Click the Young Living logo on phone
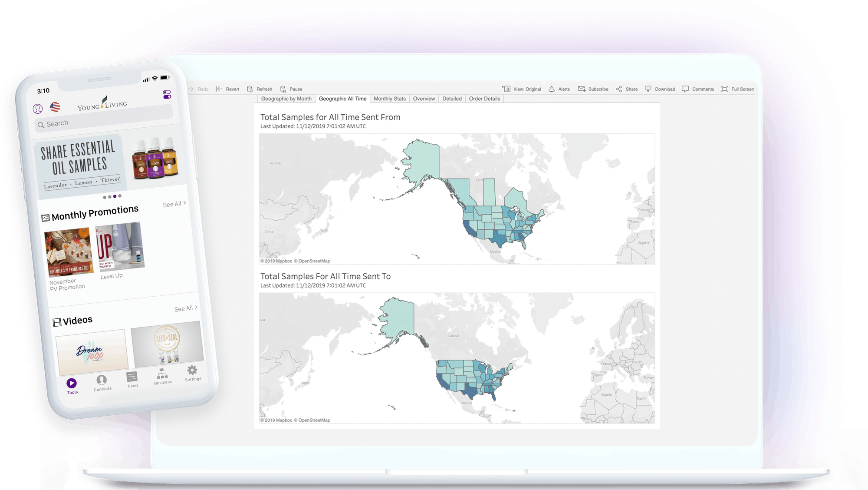Viewport: 868px width, 490px height. click(x=102, y=104)
